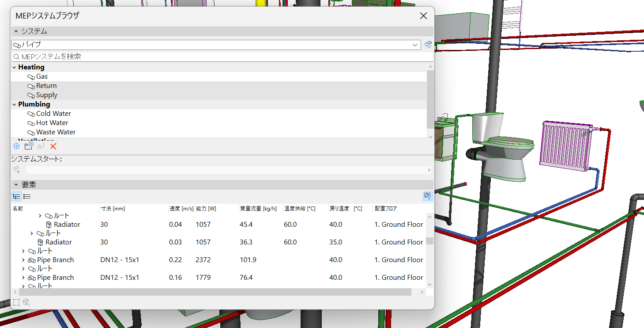Image resolution: width=644 pixels, height=328 pixels.
Task: Toggle the rename system icon
Action: [40, 146]
